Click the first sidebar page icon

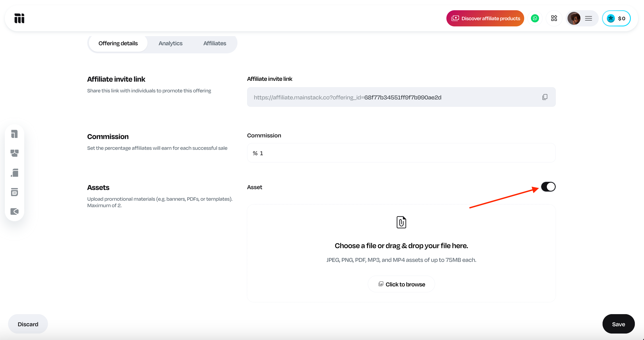(15, 134)
